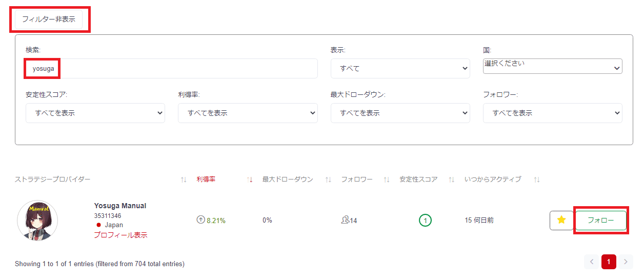Screen dimensions: 644x280
Task: Click sort arrows next to 利得率 column
Action: (x=250, y=179)
